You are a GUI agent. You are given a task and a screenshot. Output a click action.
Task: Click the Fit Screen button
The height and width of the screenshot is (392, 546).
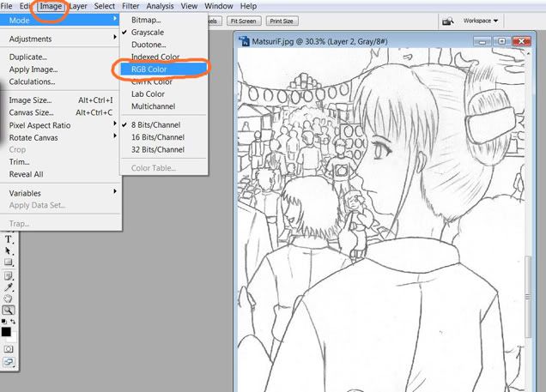pyautogui.click(x=244, y=21)
